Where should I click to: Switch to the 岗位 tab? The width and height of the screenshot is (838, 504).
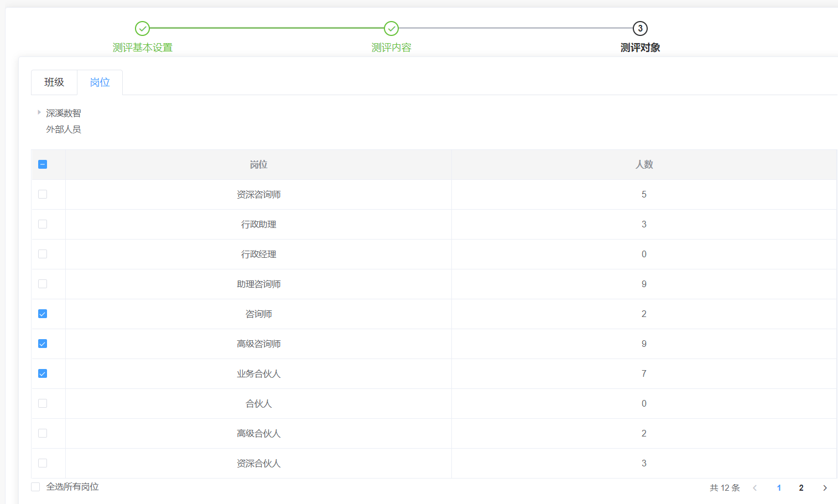pyautogui.click(x=100, y=82)
